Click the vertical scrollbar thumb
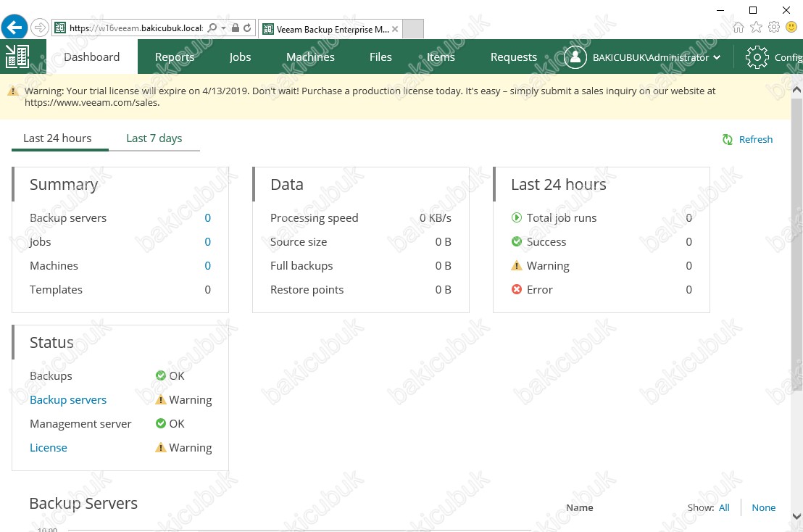The image size is (803, 532). [797, 245]
